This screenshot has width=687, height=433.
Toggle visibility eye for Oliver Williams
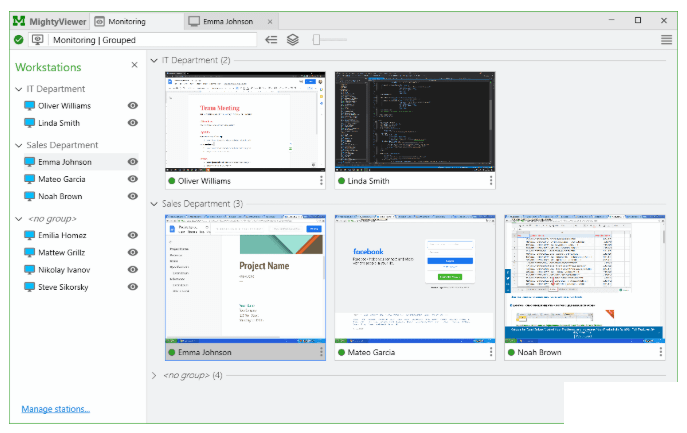(133, 106)
